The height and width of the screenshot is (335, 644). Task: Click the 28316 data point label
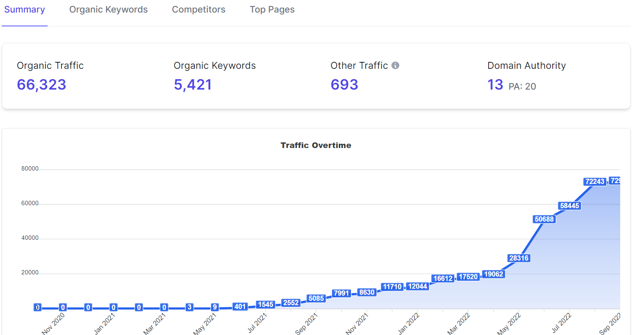pos(519,258)
